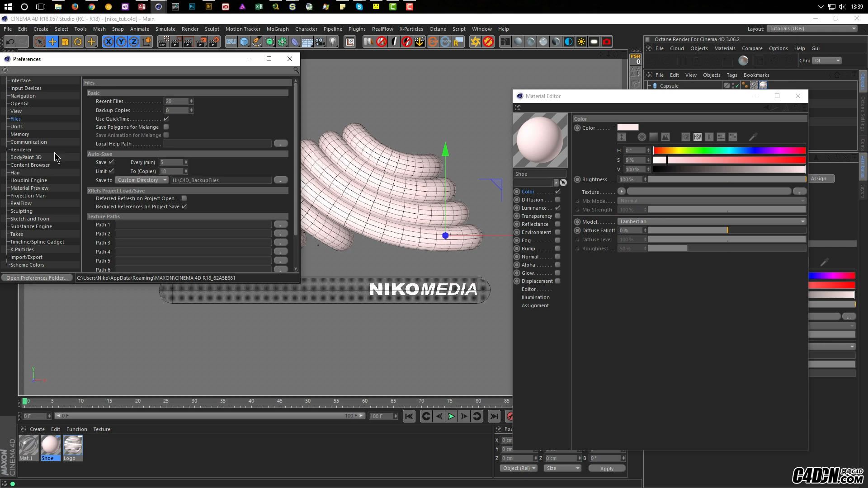The width and height of the screenshot is (868, 488).
Task: Enable the Bump channel checkbox
Action: [x=558, y=249]
